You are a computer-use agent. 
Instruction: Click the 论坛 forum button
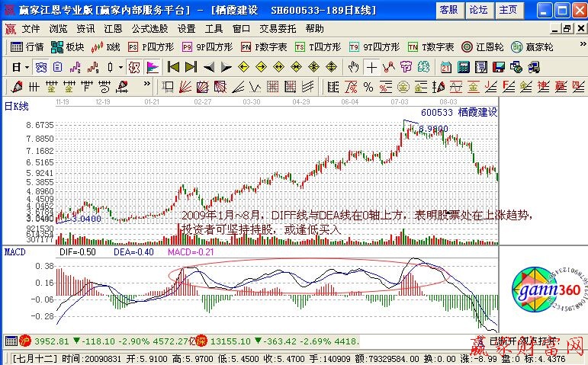tap(478, 10)
